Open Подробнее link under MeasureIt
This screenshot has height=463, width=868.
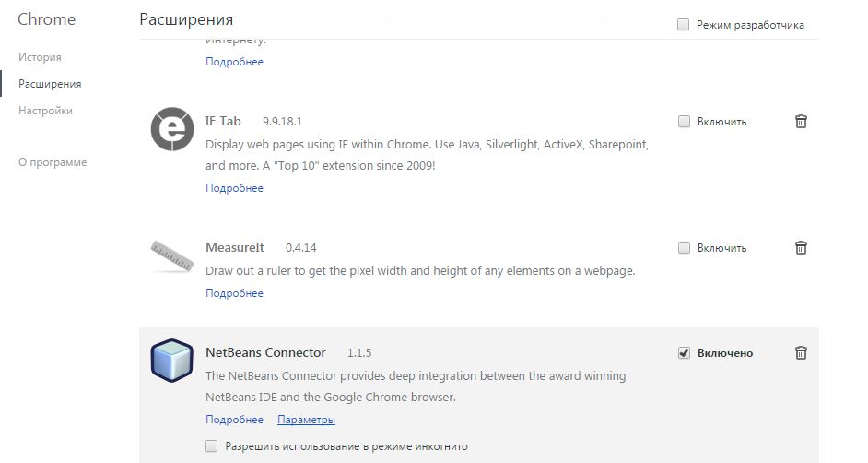click(234, 293)
